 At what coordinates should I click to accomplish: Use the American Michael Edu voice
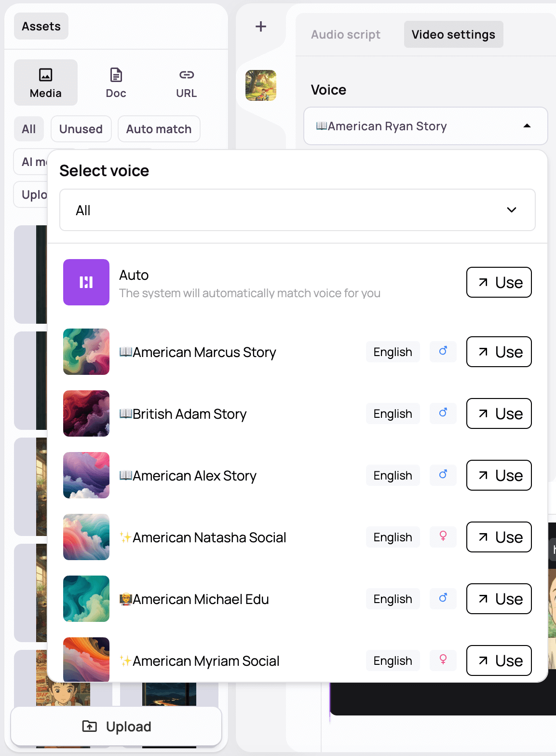(499, 599)
